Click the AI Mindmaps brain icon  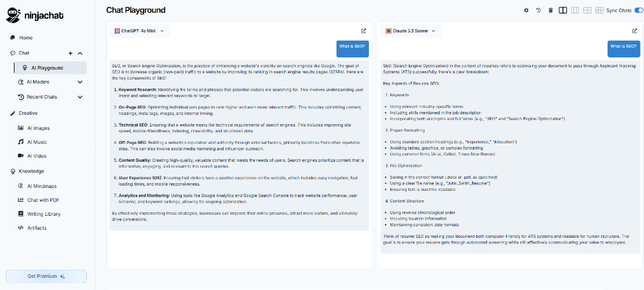pos(21,186)
